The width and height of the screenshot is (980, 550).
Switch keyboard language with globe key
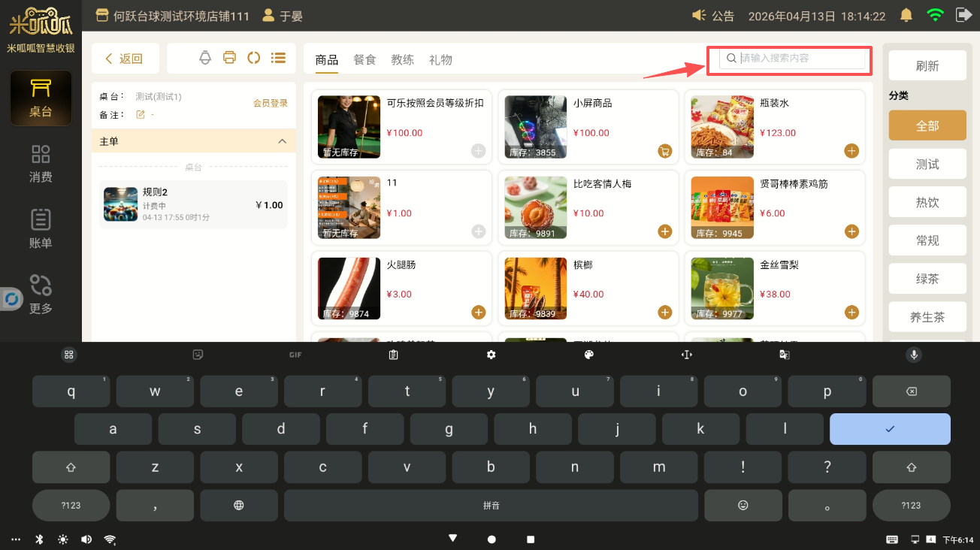pyautogui.click(x=239, y=506)
